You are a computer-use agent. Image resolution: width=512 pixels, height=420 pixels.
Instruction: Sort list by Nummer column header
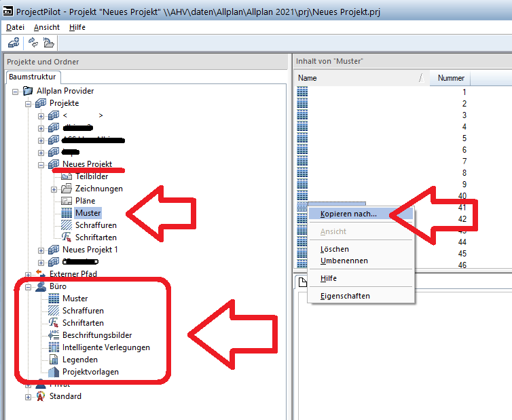coord(451,78)
